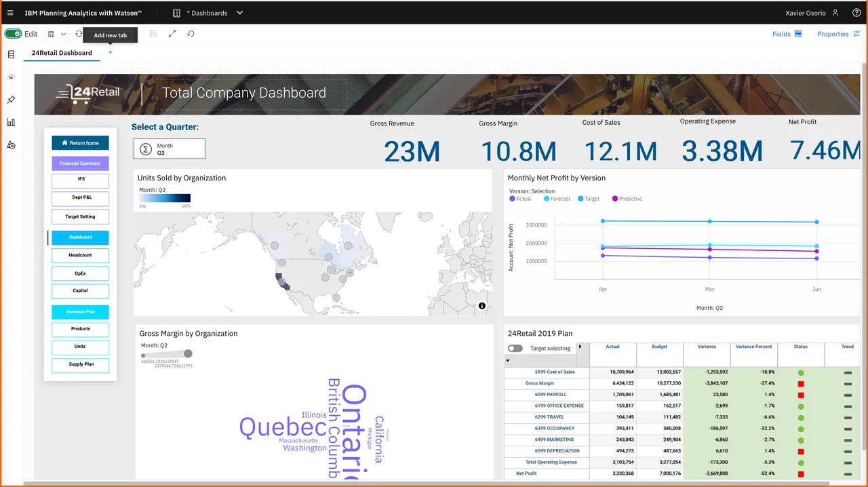Toggle the Target selecting switch
The height and width of the screenshot is (487, 868).
(x=515, y=348)
